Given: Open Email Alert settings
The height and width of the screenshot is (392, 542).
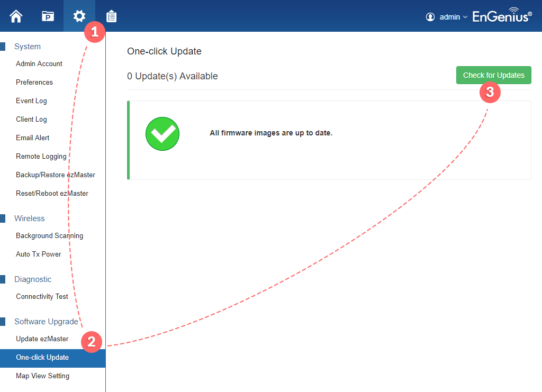Looking at the screenshot, I should [x=32, y=138].
